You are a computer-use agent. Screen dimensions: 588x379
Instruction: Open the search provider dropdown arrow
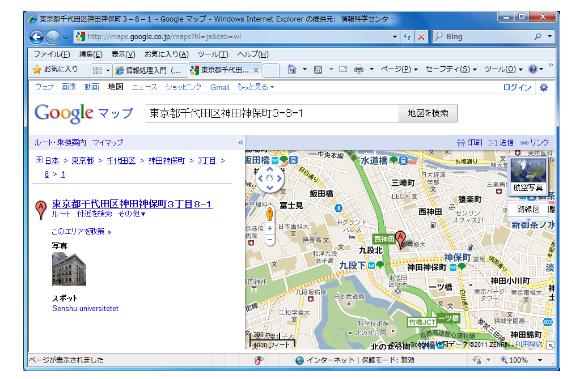click(x=549, y=36)
